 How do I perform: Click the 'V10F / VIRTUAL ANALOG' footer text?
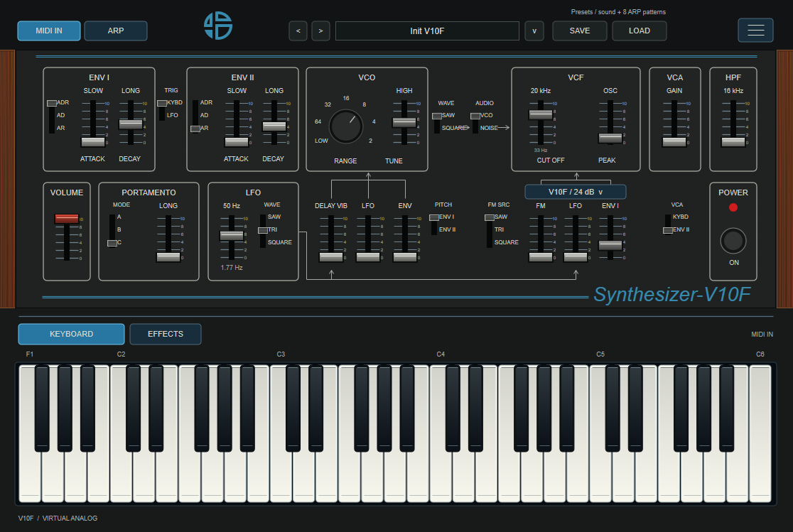point(58,518)
